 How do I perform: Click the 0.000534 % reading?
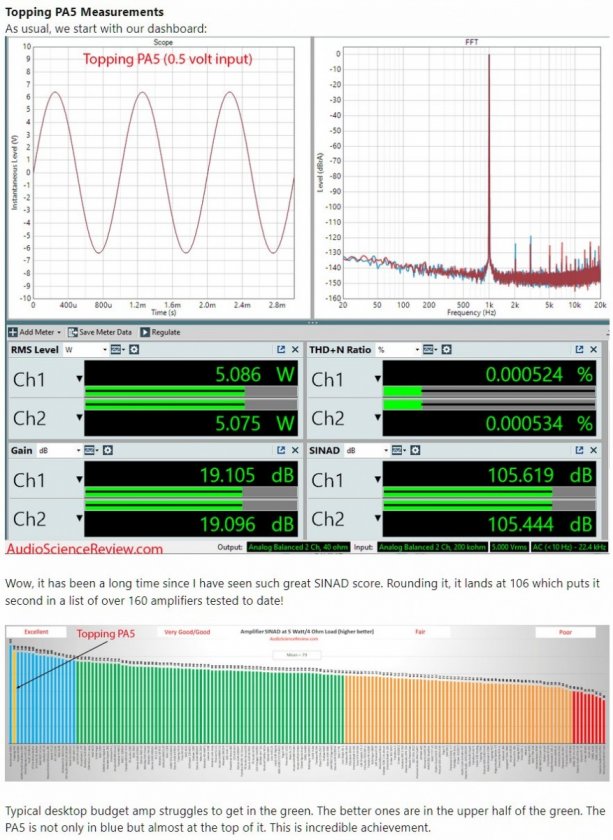coord(540,423)
